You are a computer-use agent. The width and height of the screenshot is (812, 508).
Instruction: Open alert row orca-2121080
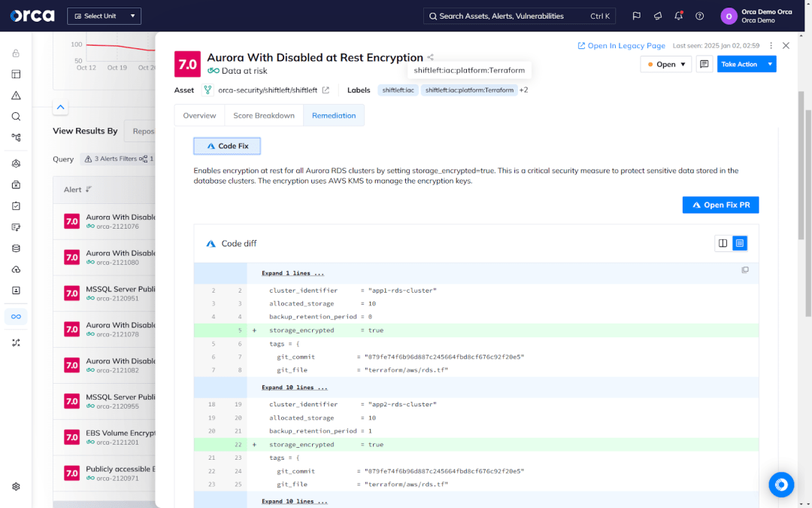[x=104, y=257]
